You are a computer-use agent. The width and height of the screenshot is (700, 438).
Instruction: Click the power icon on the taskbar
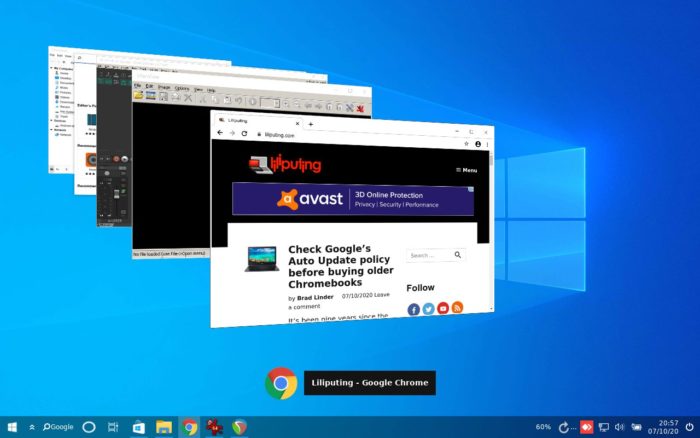pos(690,427)
